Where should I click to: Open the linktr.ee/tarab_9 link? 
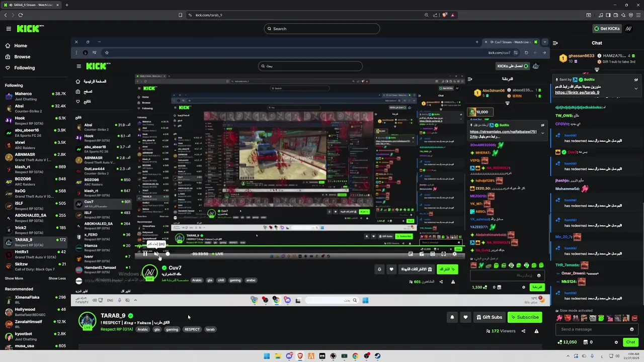point(577,93)
